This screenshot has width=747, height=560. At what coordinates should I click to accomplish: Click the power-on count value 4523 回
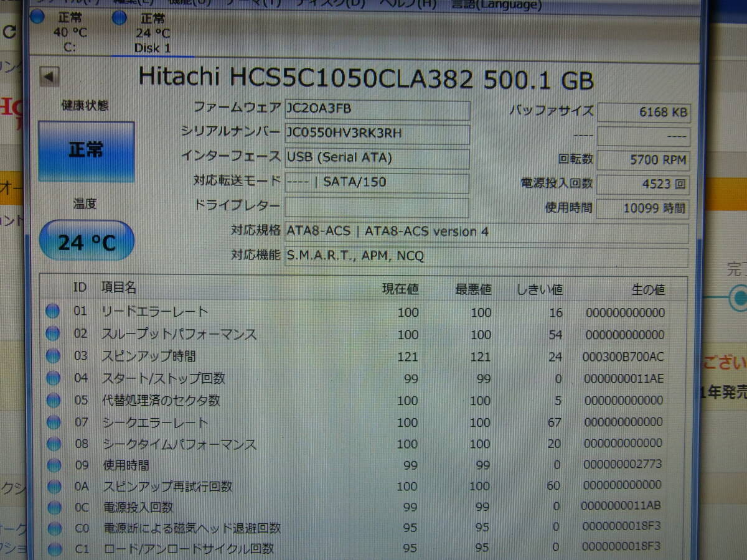644,184
